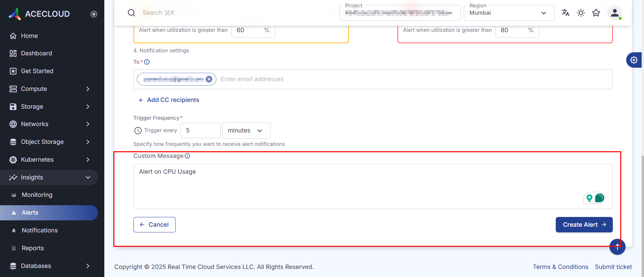Image resolution: width=644 pixels, height=277 pixels.
Task: Open the minutes unit dropdown
Action: click(246, 130)
